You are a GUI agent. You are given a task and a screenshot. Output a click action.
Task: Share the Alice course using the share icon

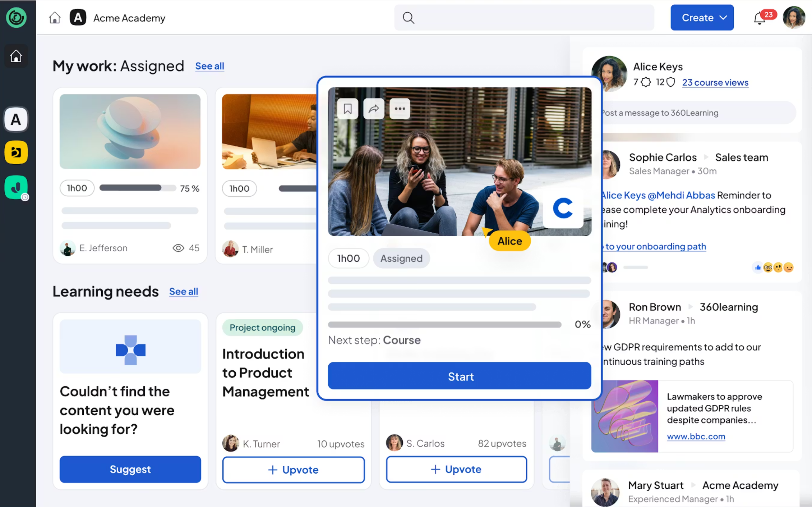(x=374, y=109)
